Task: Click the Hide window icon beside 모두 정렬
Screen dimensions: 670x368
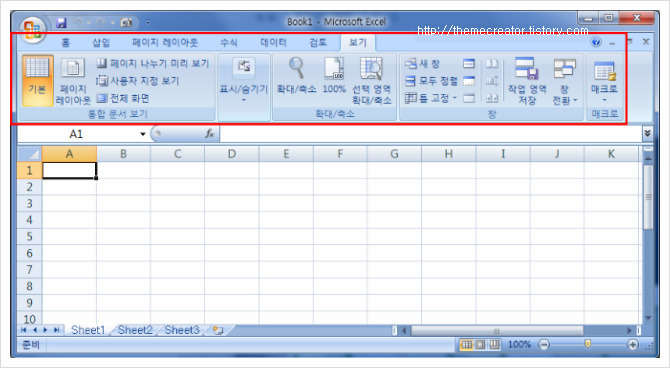Action: [x=469, y=81]
